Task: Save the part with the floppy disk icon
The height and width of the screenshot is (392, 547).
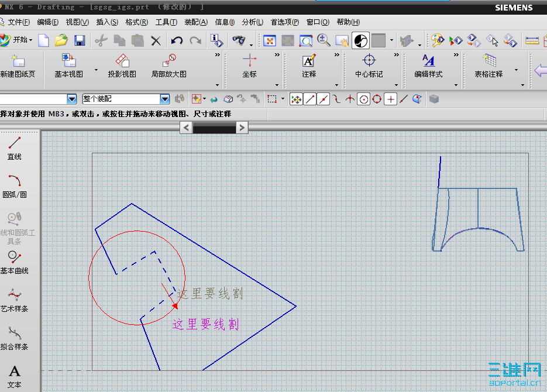Action: click(x=80, y=40)
